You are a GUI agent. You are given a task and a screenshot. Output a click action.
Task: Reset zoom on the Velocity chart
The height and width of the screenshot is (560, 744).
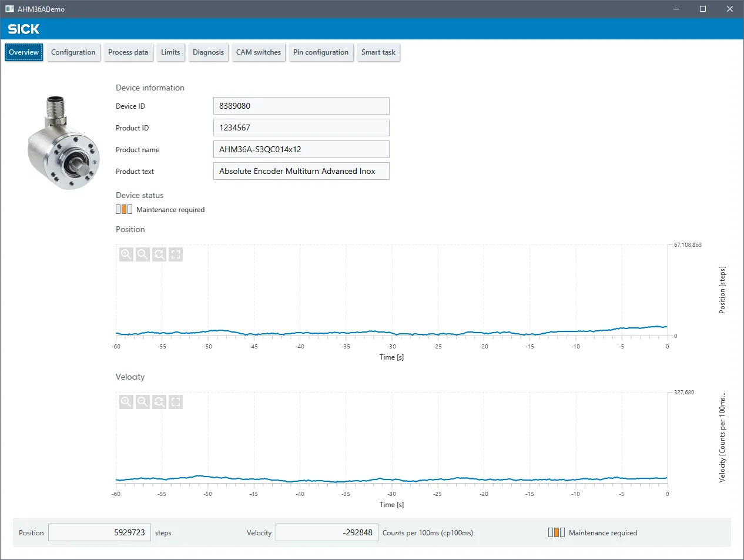159,402
